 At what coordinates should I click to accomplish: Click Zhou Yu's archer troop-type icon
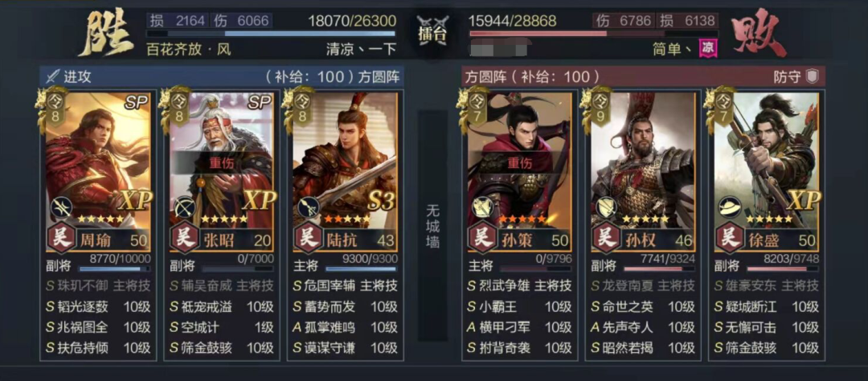61,207
